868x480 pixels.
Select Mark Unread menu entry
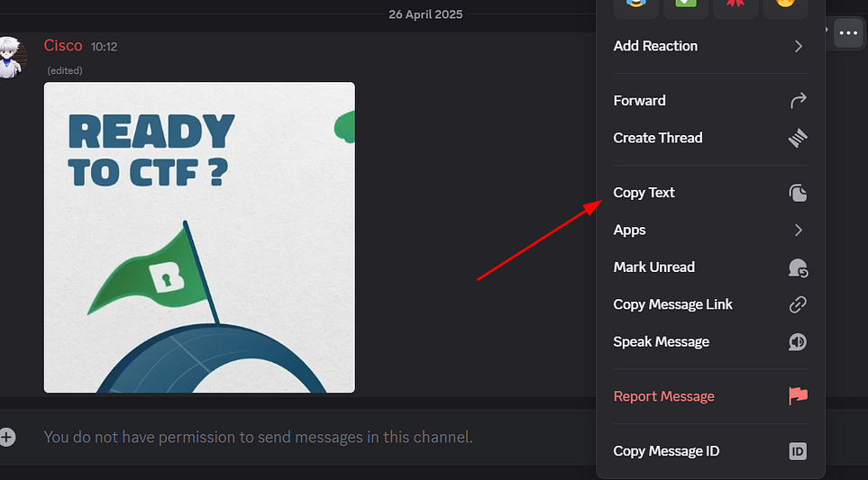710,267
